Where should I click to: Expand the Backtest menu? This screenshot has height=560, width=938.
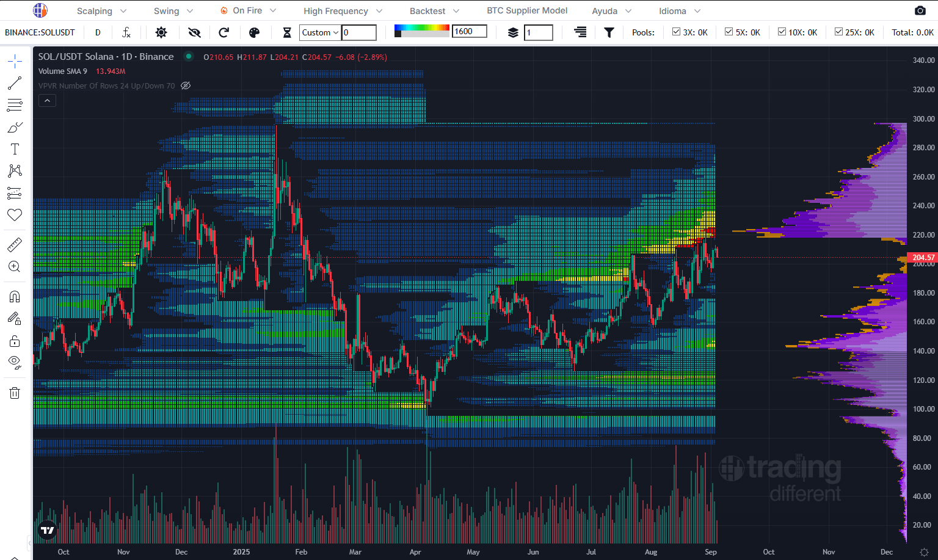point(435,11)
